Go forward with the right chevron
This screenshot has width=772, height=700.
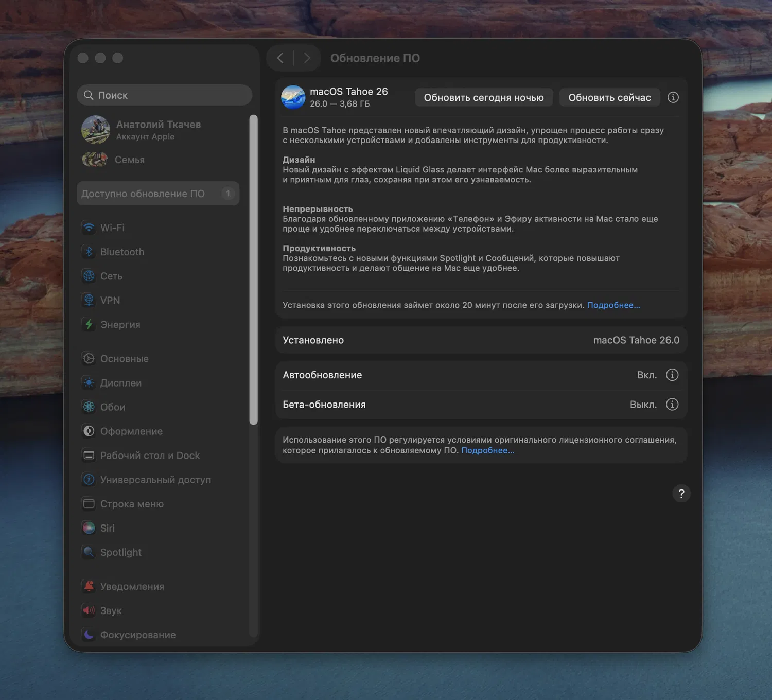(307, 58)
